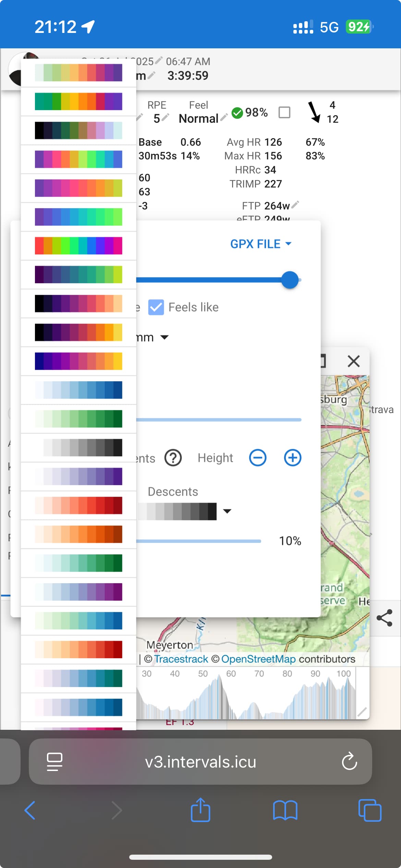This screenshot has height=868, width=401.
Task: Choose the blues gradient palette option
Action: click(78, 390)
